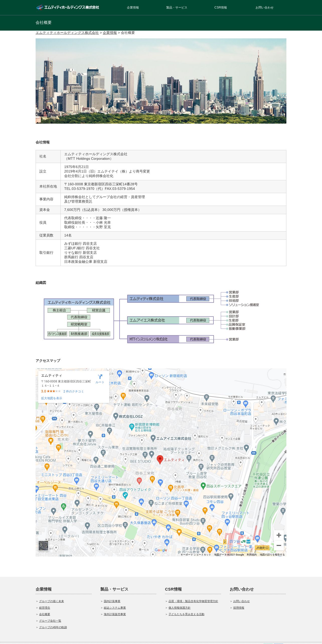Screen dimensions: 322x644
Task: Open the お問い合わせ navigation menu
Action: point(264,8)
